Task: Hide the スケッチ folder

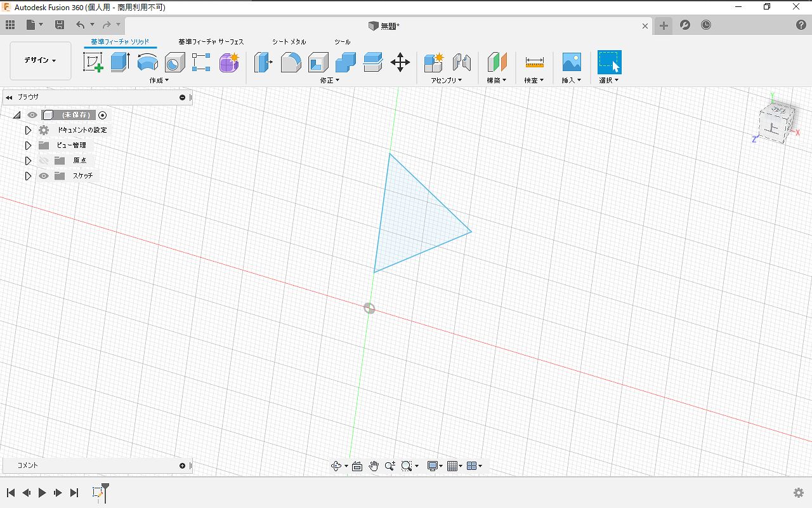Action: point(44,176)
